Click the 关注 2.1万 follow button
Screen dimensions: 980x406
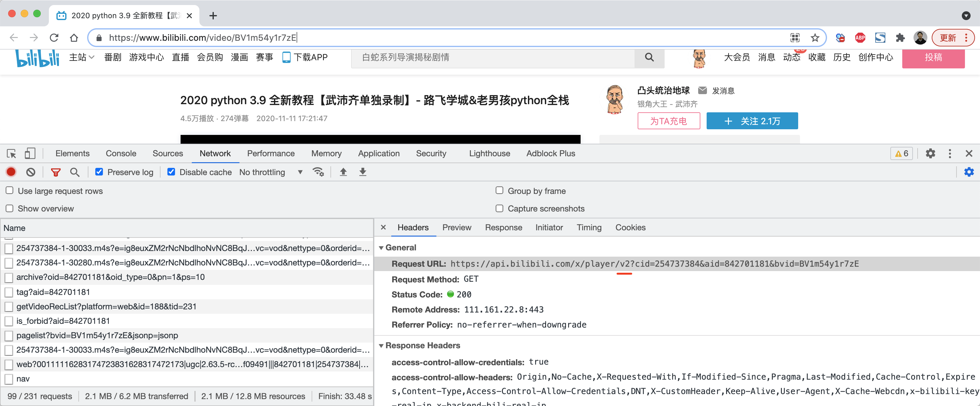tap(752, 121)
